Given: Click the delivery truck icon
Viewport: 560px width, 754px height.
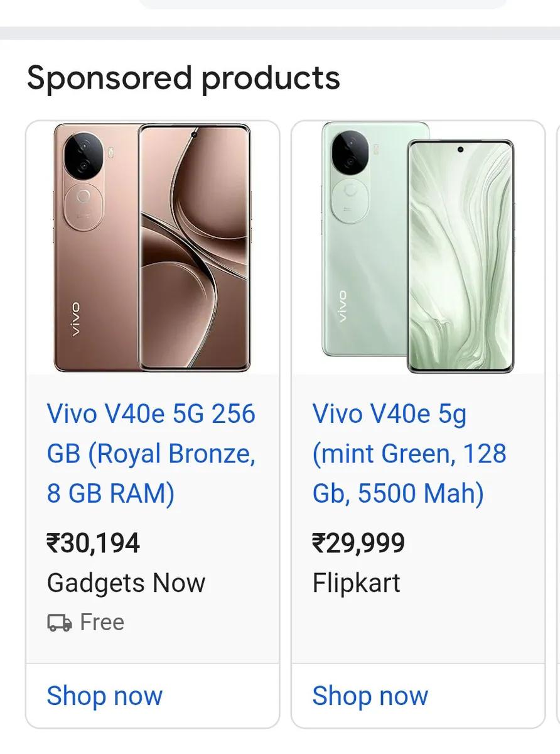Looking at the screenshot, I should pyautogui.click(x=59, y=623).
